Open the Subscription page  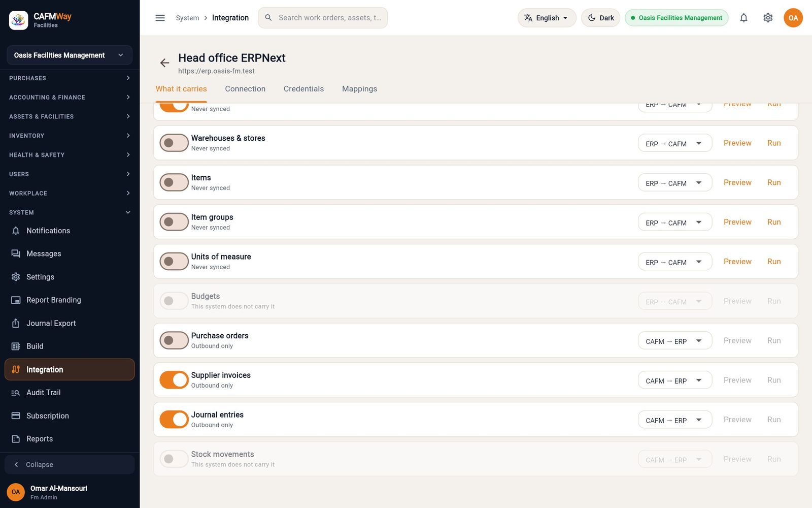point(70,416)
